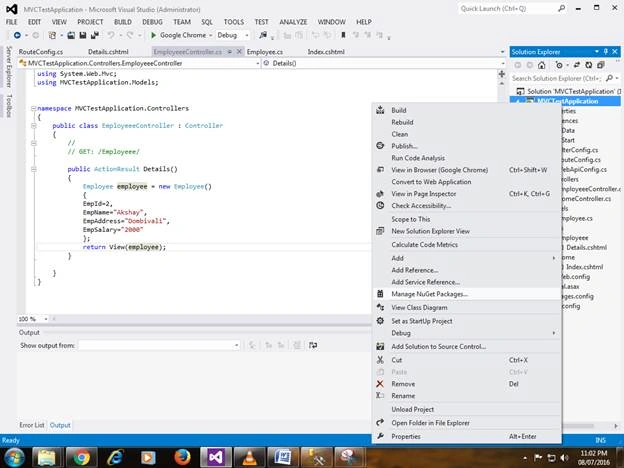
Task: Click the Solution Explorer Refresh icon
Action: [589, 65]
